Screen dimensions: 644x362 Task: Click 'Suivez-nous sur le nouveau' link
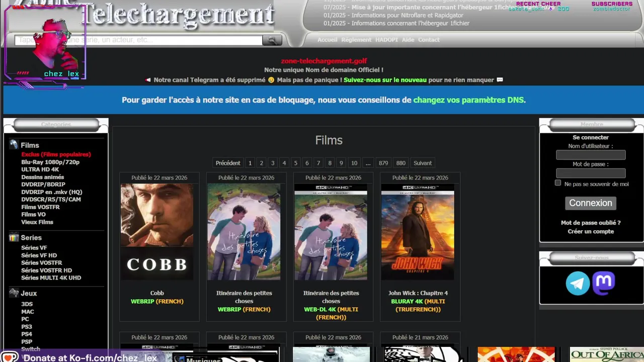[385, 80]
